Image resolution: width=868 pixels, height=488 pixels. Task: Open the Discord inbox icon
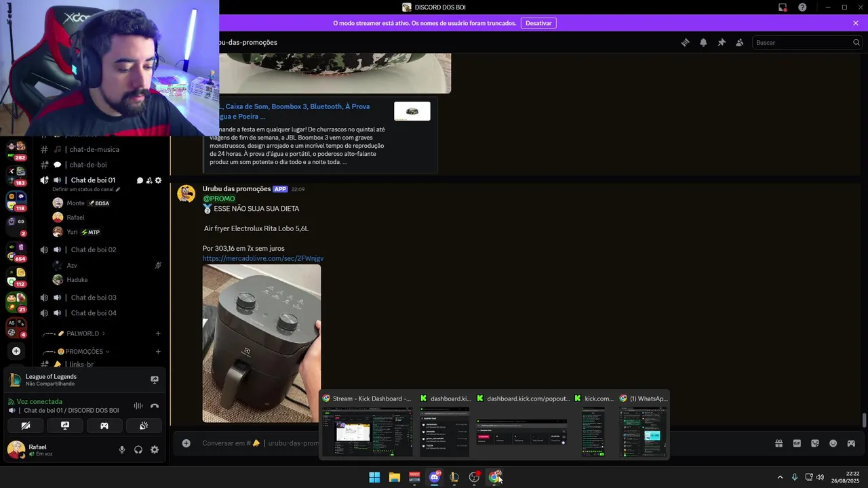coord(783,7)
